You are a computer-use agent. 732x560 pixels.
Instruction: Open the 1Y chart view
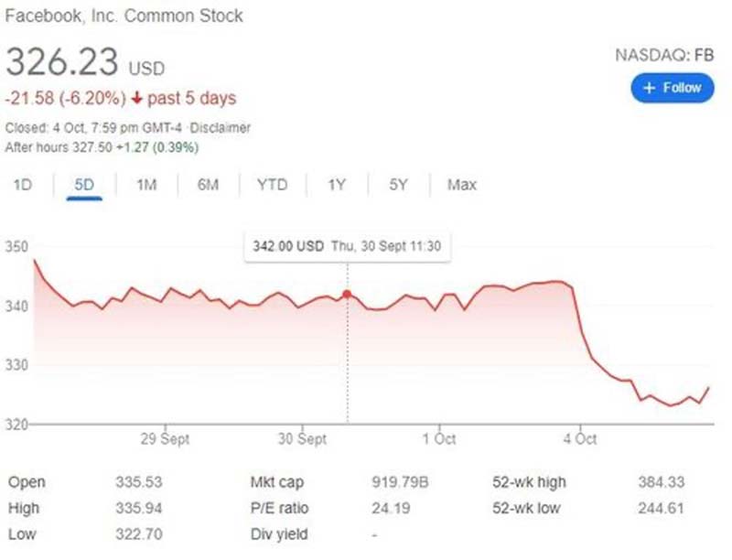click(x=336, y=184)
